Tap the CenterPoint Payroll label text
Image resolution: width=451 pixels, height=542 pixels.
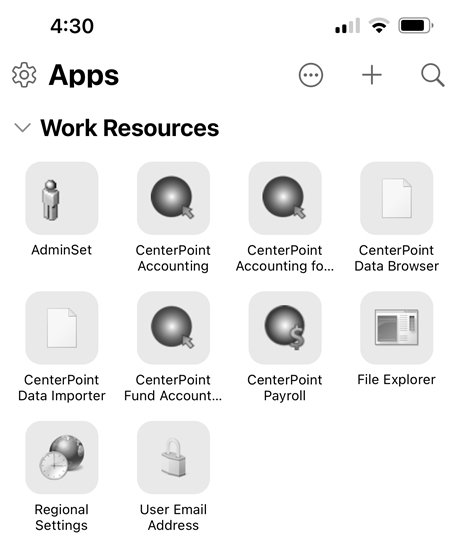click(284, 388)
